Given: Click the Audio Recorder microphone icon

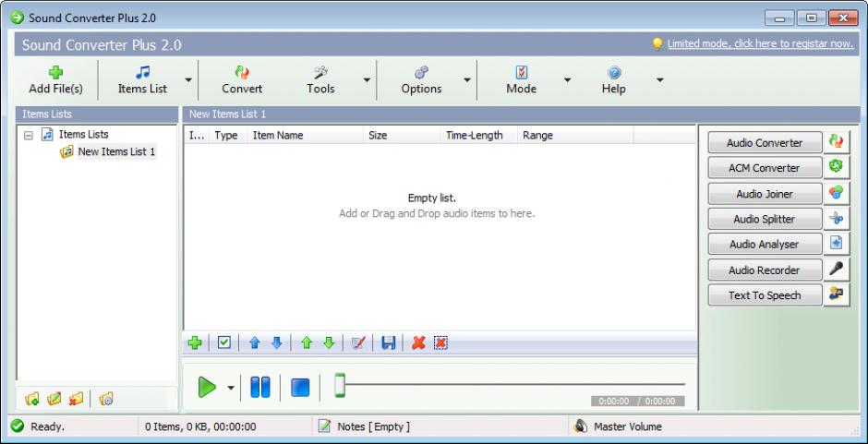Looking at the screenshot, I should click(x=836, y=270).
